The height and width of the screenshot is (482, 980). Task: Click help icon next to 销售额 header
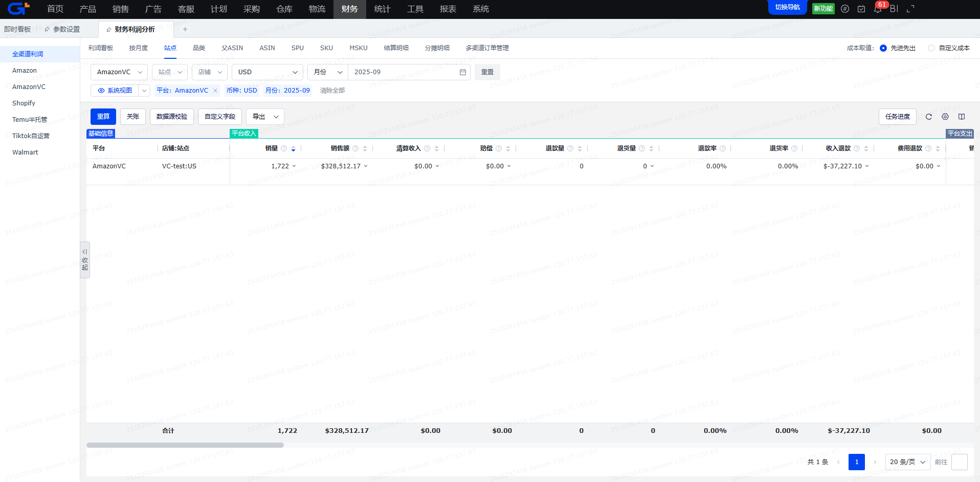click(x=355, y=148)
